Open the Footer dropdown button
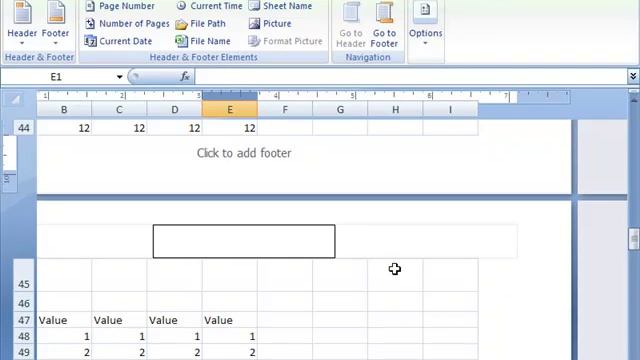The image size is (640, 360). (x=55, y=24)
